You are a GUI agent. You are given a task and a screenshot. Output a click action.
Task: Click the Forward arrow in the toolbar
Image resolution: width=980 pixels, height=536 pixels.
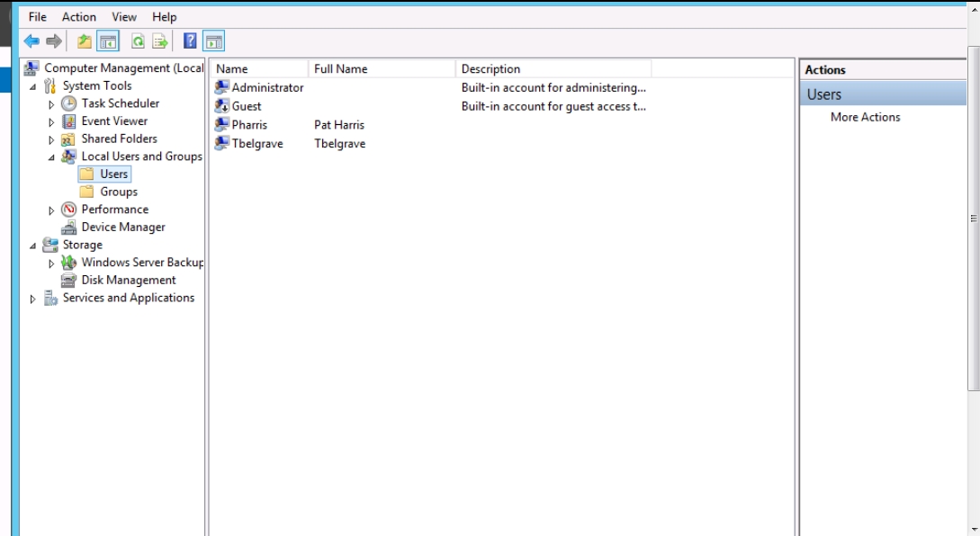54,42
